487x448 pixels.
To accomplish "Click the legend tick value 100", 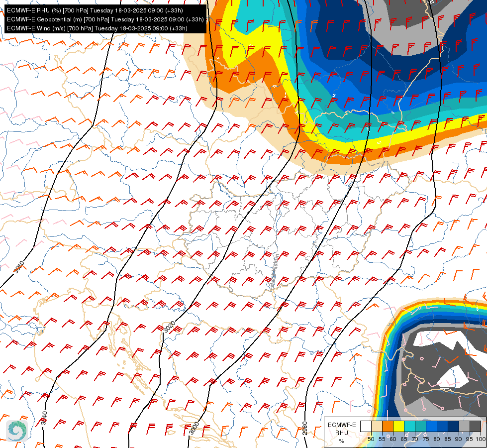I will click(481, 439).
